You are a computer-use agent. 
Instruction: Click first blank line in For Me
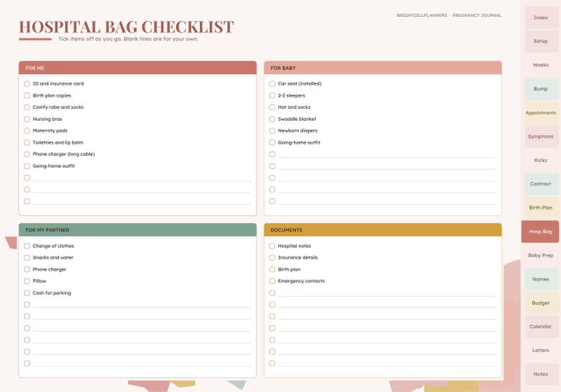coord(142,178)
